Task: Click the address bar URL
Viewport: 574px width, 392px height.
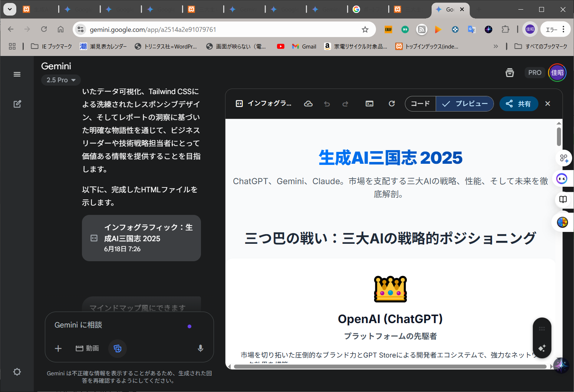Action: pyautogui.click(x=153, y=30)
